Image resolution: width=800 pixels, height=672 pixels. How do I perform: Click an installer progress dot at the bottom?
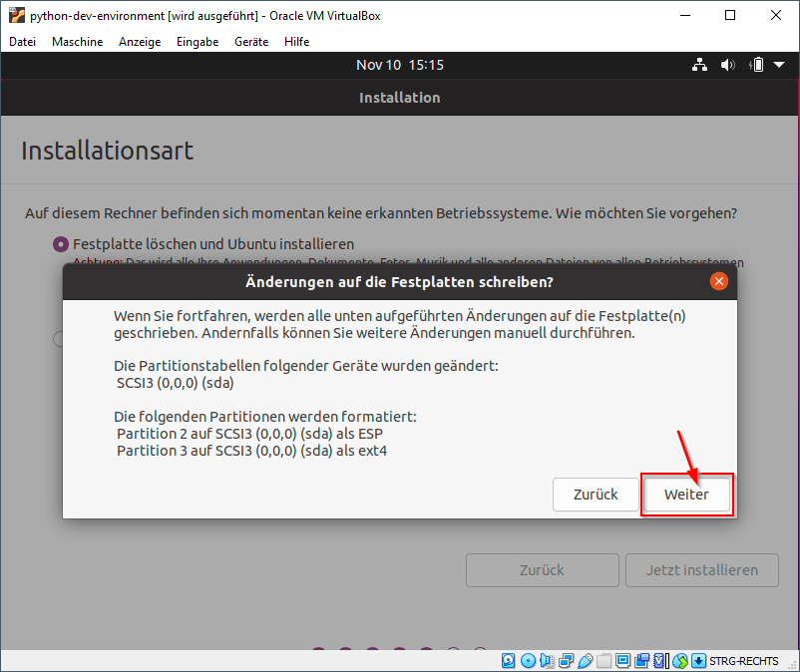point(317,648)
